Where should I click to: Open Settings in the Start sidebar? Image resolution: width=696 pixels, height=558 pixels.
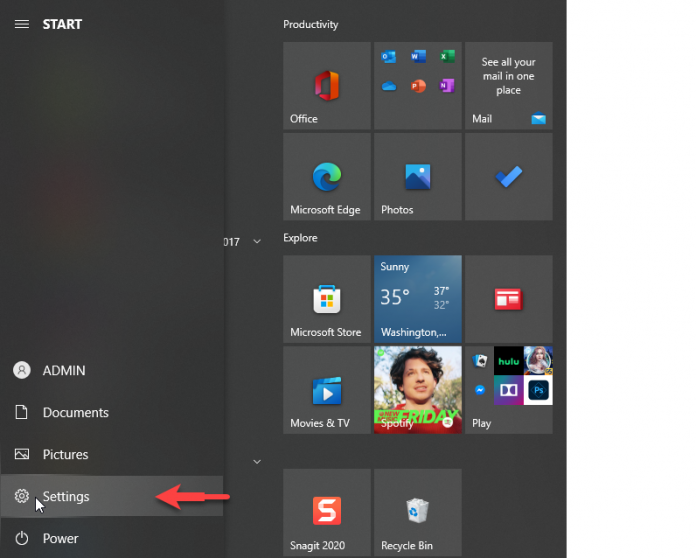pyautogui.click(x=66, y=496)
